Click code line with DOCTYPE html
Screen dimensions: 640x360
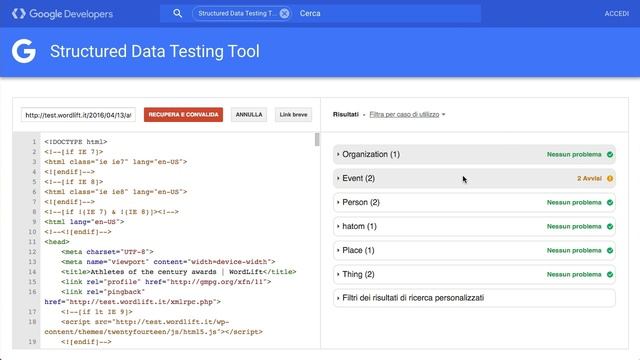[76, 142]
